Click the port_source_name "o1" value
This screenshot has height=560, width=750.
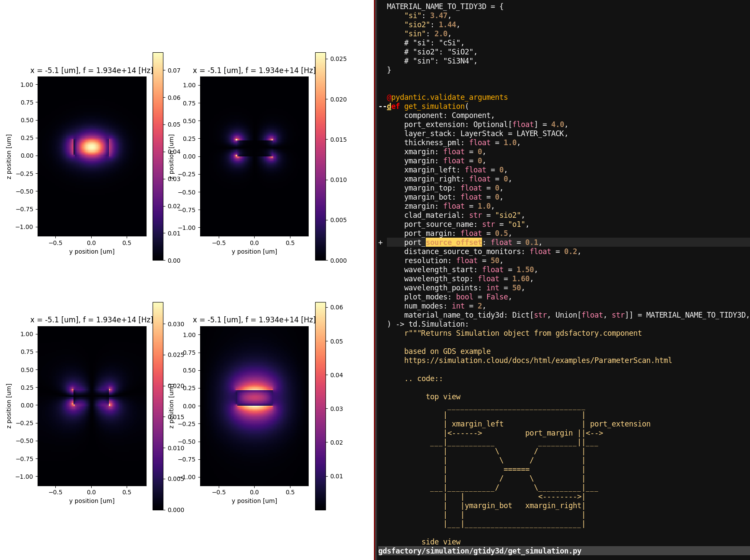pyautogui.click(x=518, y=224)
